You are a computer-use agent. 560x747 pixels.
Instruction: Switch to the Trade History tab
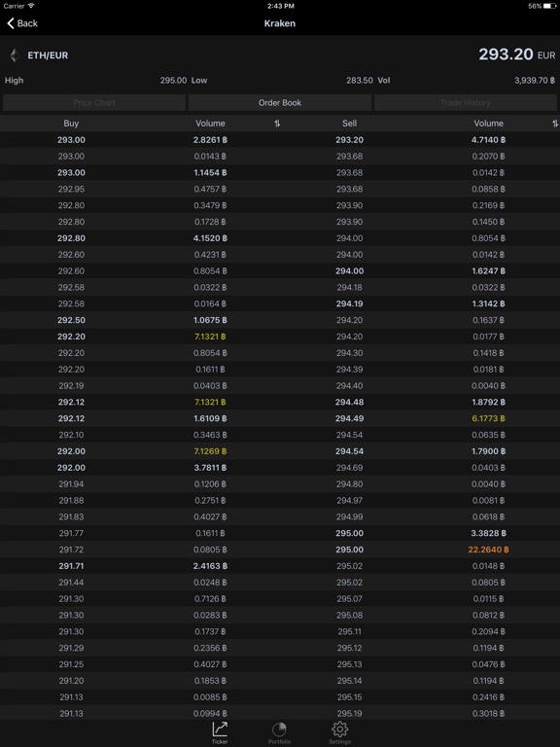point(466,102)
